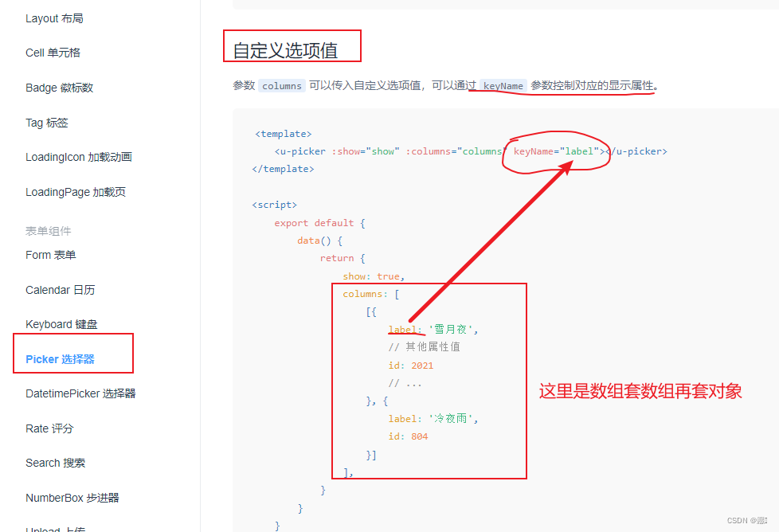View LoadingPage 加载页 documentation
The image size is (779, 532).
coord(76,192)
